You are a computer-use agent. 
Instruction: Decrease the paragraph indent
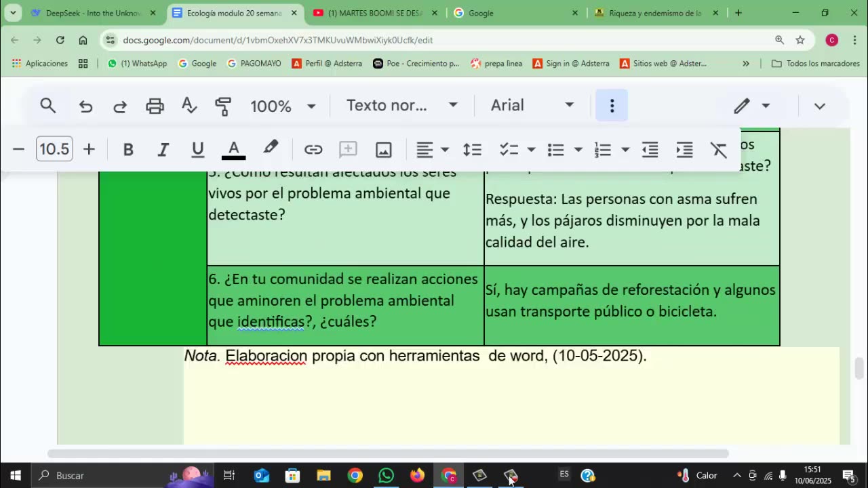point(650,149)
